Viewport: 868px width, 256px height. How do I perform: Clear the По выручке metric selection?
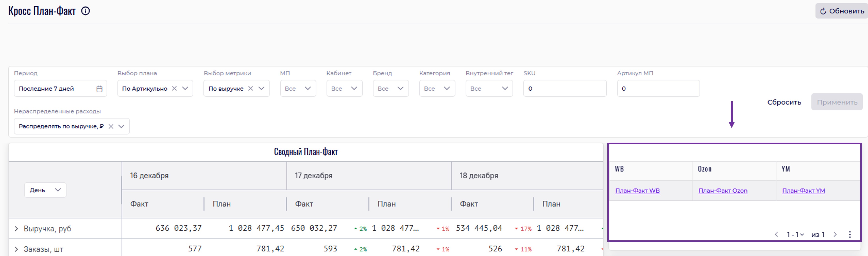point(250,88)
